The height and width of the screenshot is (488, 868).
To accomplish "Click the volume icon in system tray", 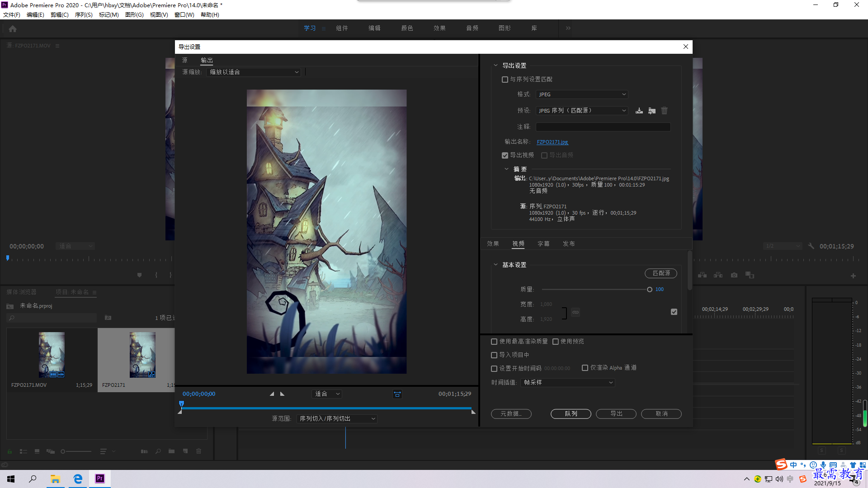I will click(x=779, y=479).
